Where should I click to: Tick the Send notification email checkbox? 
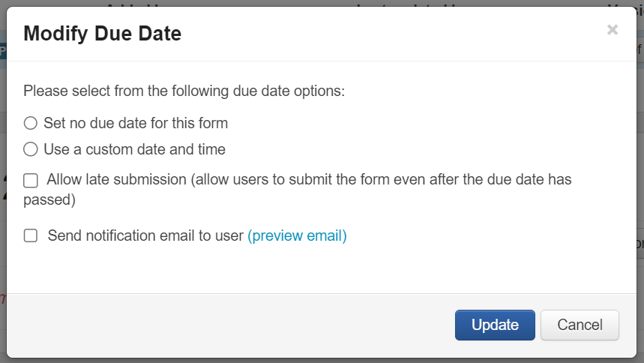(x=31, y=235)
